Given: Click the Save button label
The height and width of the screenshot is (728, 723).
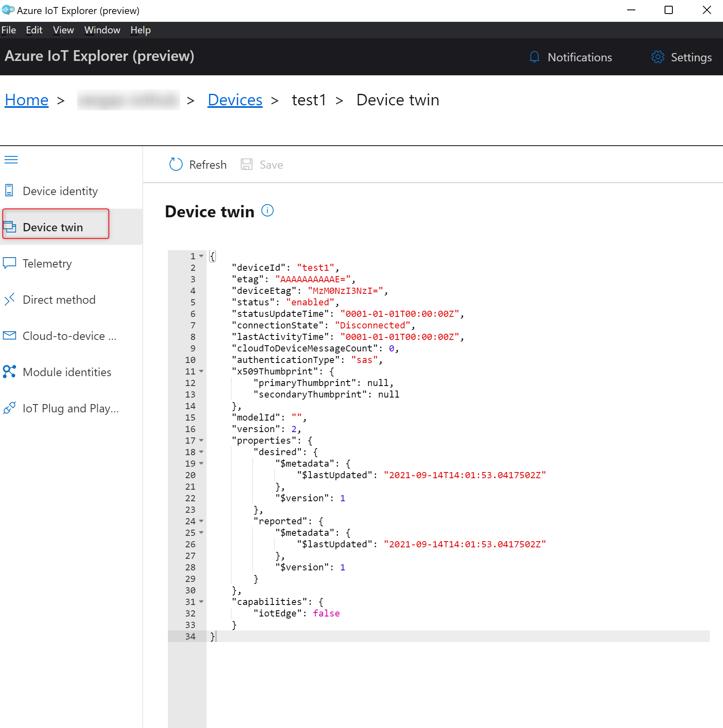Looking at the screenshot, I should click(271, 165).
